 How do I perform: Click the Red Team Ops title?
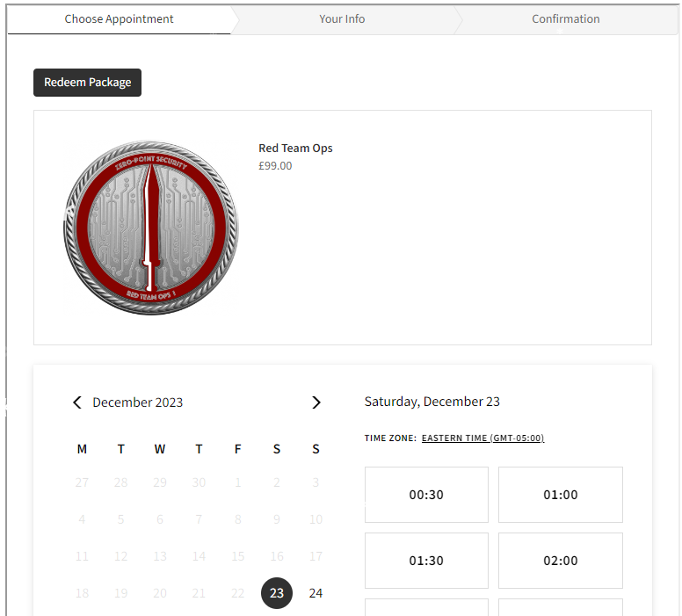point(295,149)
